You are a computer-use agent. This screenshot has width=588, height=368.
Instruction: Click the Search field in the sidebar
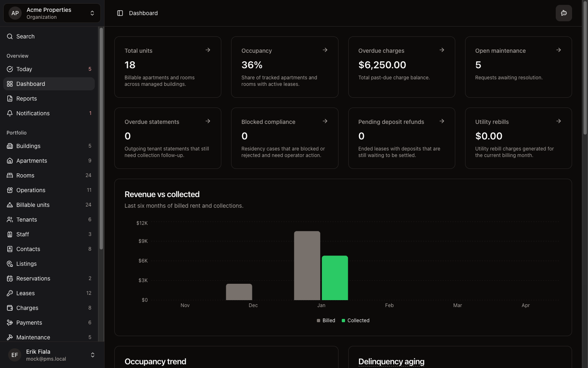(25, 36)
